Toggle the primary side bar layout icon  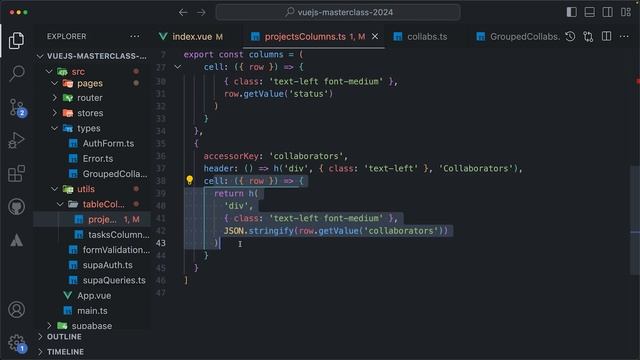(571, 12)
